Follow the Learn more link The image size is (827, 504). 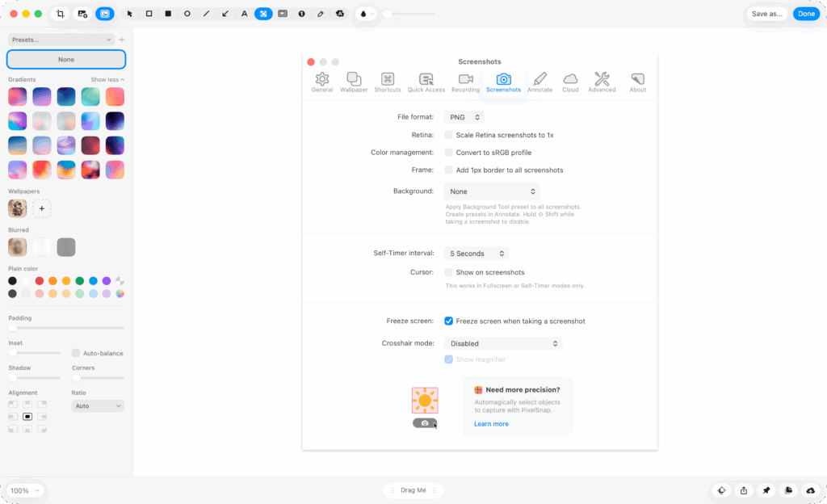(x=491, y=424)
